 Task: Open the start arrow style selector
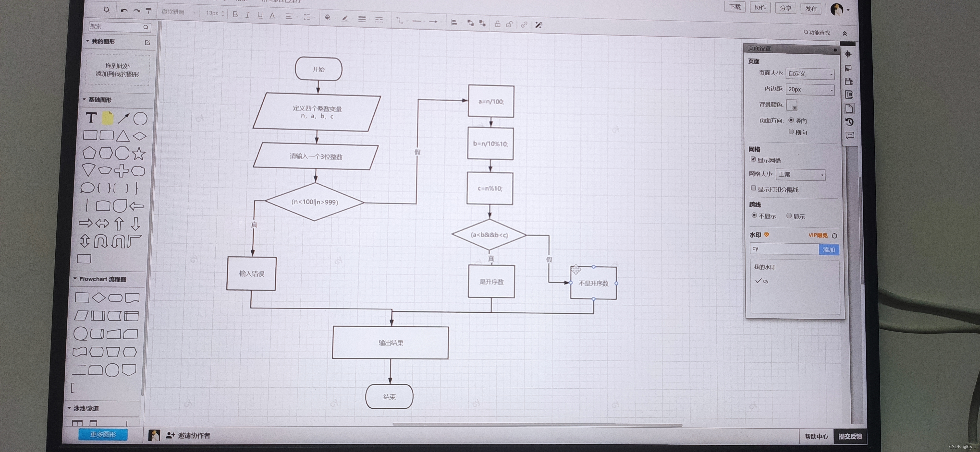point(416,21)
